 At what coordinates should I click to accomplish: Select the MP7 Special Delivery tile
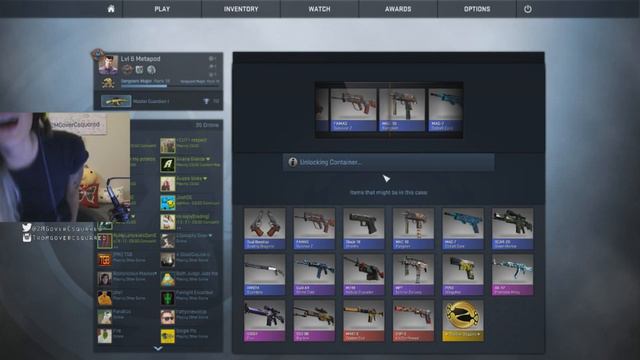[413, 275]
